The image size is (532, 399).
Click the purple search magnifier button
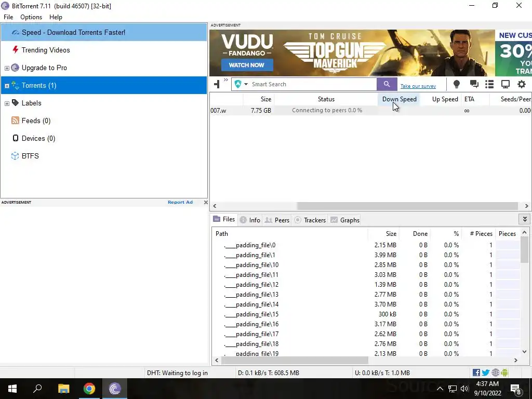(x=387, y=84)
